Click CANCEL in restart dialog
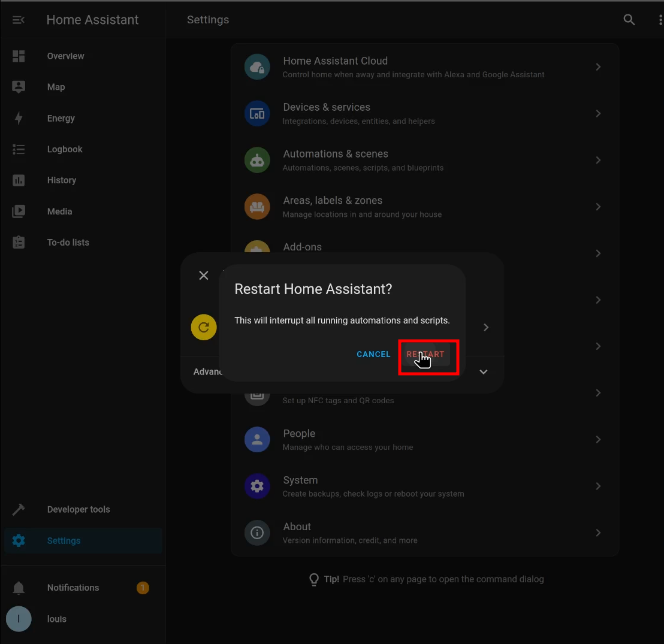 [373, 355]
